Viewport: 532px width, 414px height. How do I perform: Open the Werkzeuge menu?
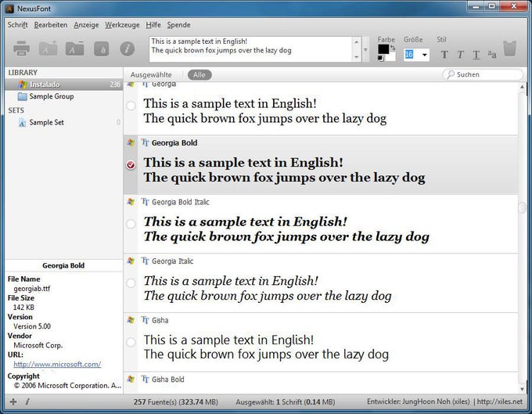tap(122, 25)
